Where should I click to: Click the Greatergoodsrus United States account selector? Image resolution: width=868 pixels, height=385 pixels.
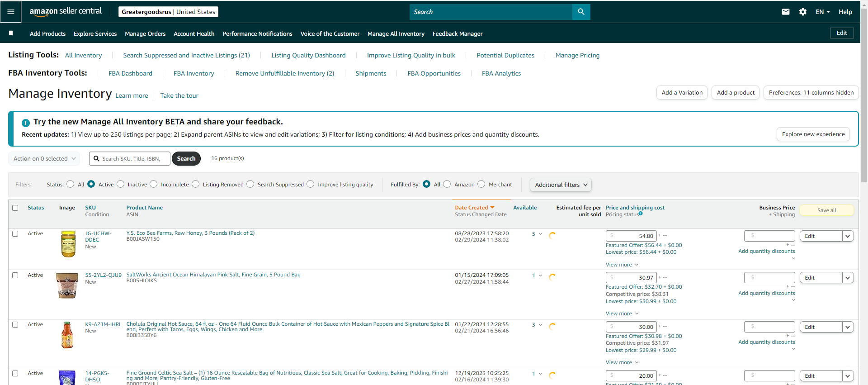(x=168, y=12)
